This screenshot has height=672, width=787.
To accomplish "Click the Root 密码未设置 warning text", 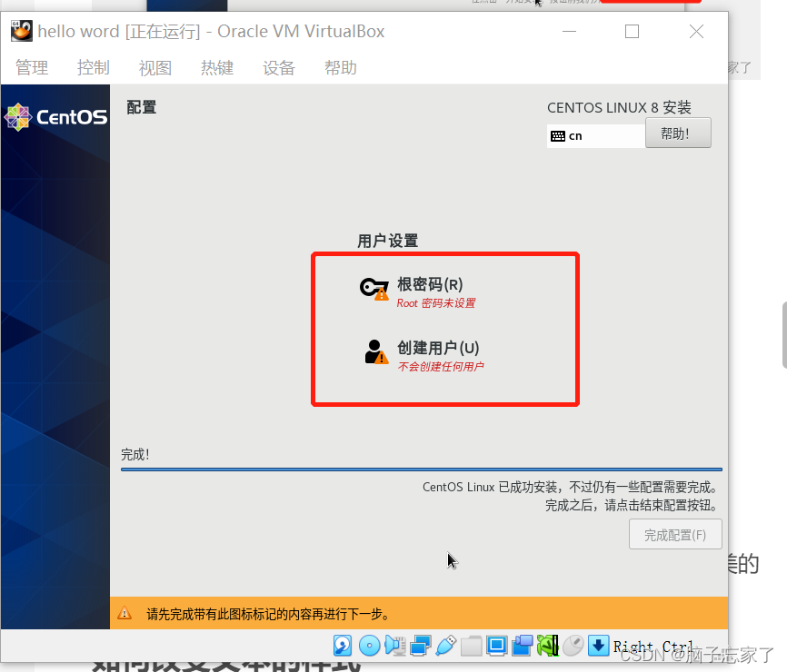I will (435, 303).
